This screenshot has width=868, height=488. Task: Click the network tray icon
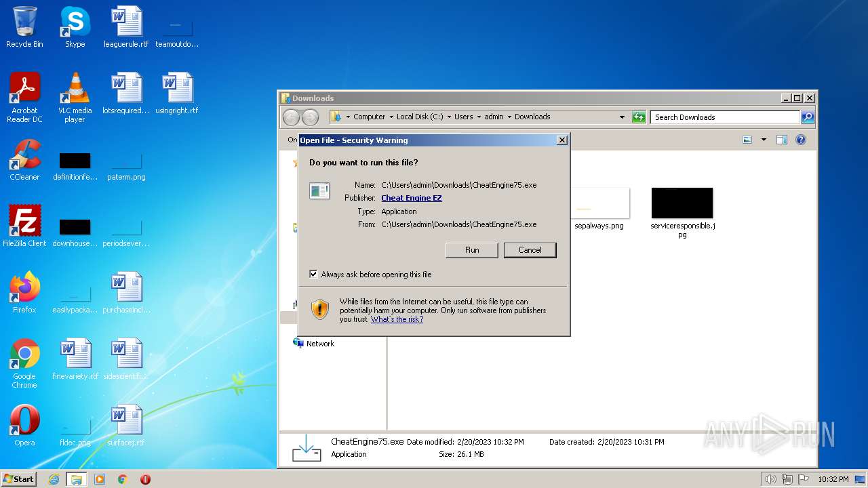click(x=787, y=479)
